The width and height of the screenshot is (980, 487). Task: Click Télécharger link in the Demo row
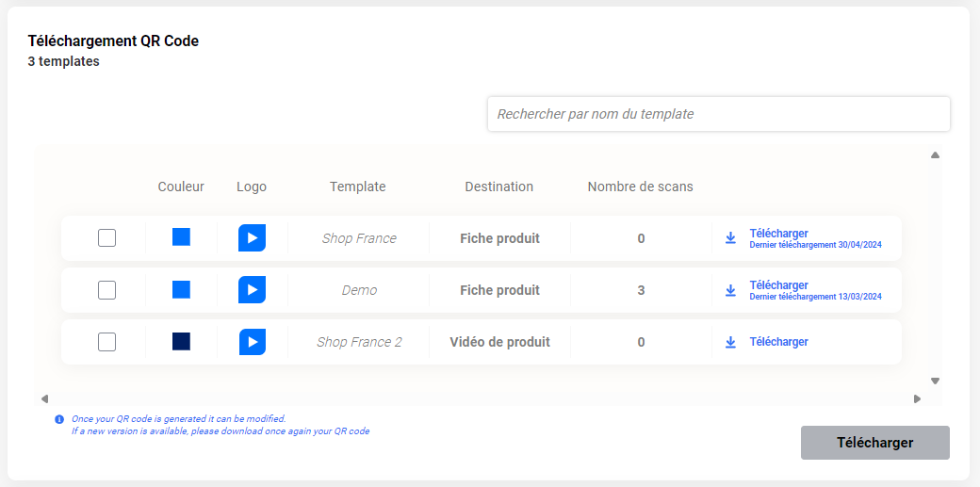778,285
